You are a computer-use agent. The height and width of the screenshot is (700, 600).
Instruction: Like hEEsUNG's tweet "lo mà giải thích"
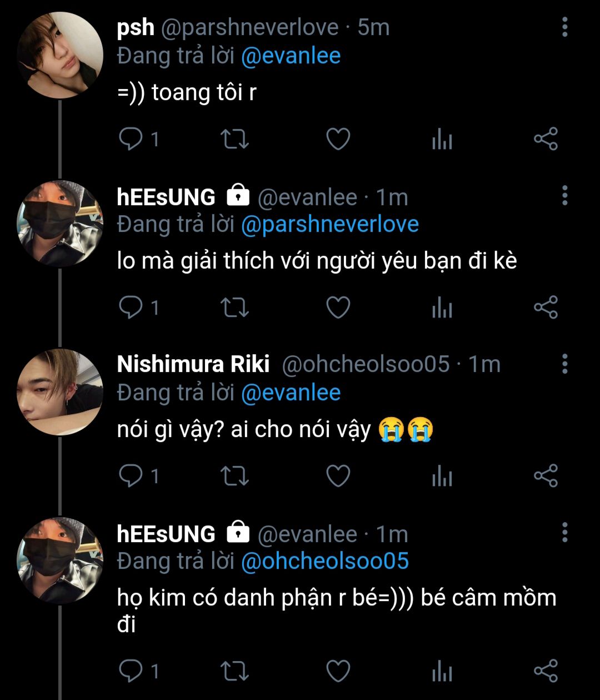point(338,308)
